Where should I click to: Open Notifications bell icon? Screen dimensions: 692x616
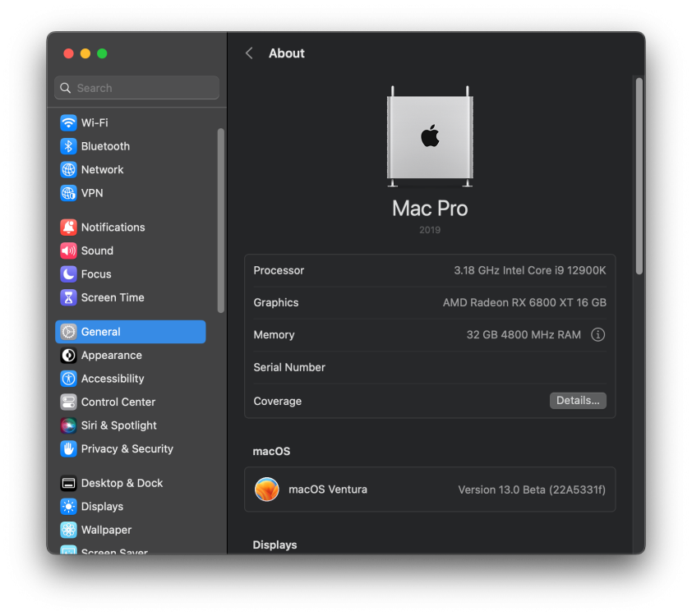68,227
